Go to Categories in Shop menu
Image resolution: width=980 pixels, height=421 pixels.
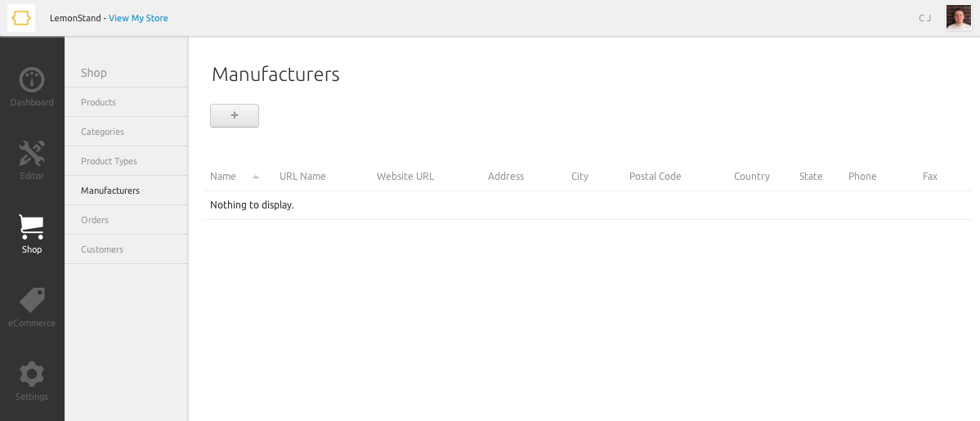pos(102,132)
